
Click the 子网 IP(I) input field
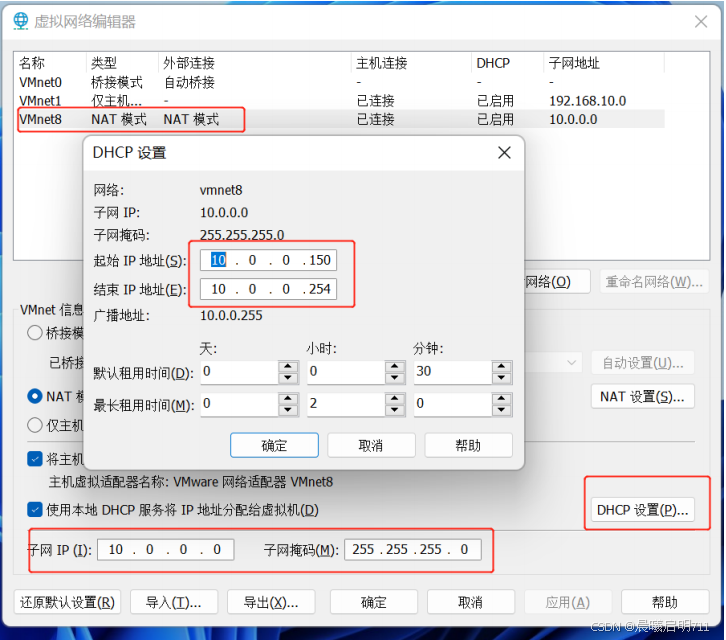point(165,549)
